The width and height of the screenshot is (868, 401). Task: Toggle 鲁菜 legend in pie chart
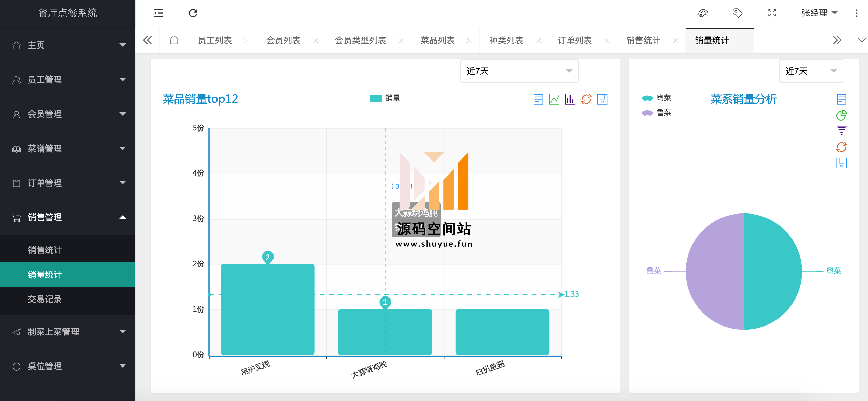point(656,113)
